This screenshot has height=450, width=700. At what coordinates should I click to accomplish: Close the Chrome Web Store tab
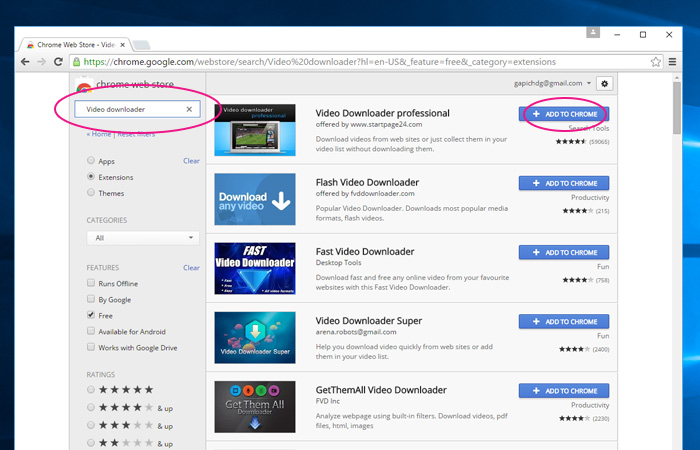pyautogui.click(x=123, y=45)
